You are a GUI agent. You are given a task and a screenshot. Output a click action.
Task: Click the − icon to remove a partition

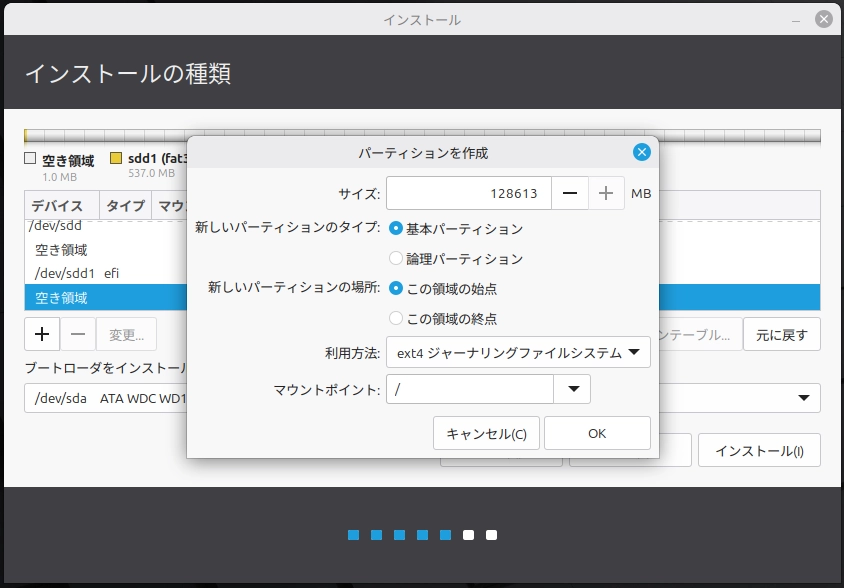point(77,333)
